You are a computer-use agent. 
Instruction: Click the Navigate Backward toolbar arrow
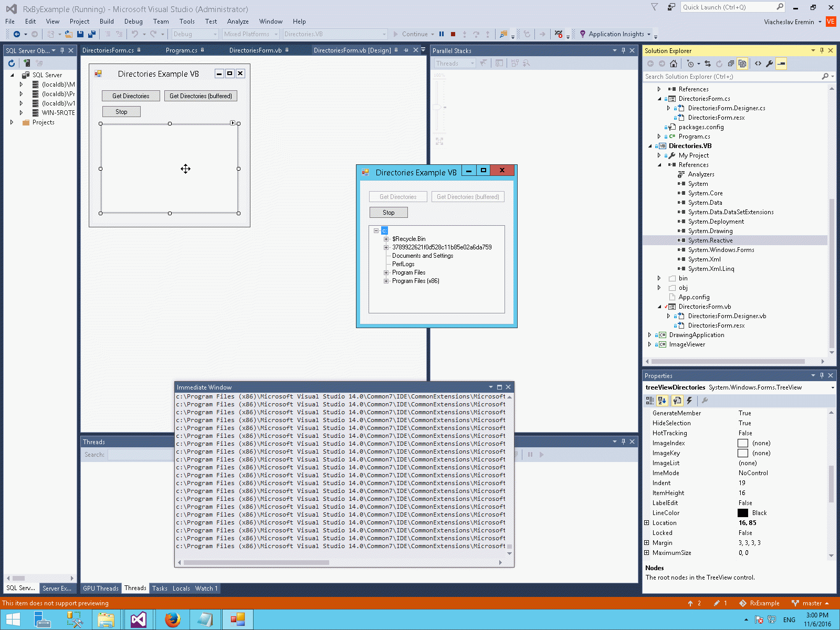17,34
